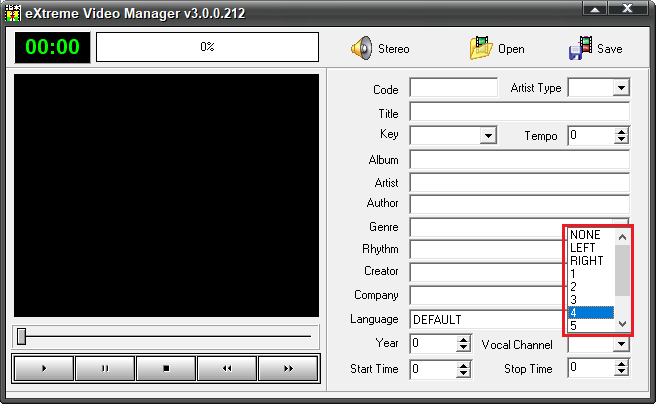
Task: Click the rewind button
Action: point(227,368)
